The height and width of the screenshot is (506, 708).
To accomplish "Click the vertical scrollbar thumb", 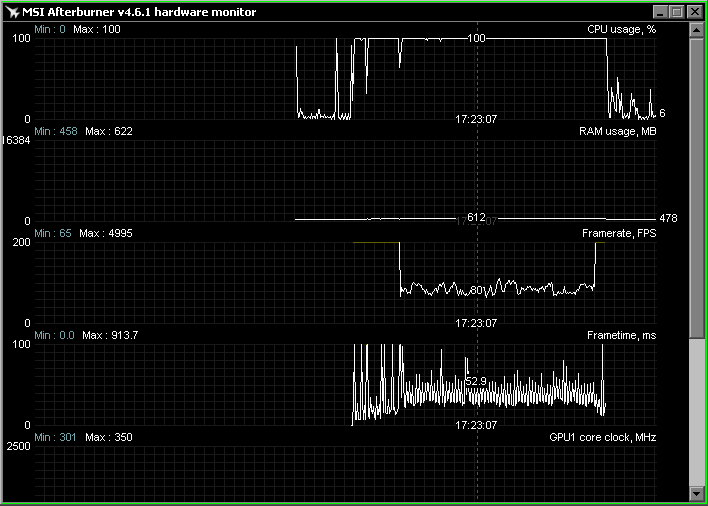I will click(696, 185).
